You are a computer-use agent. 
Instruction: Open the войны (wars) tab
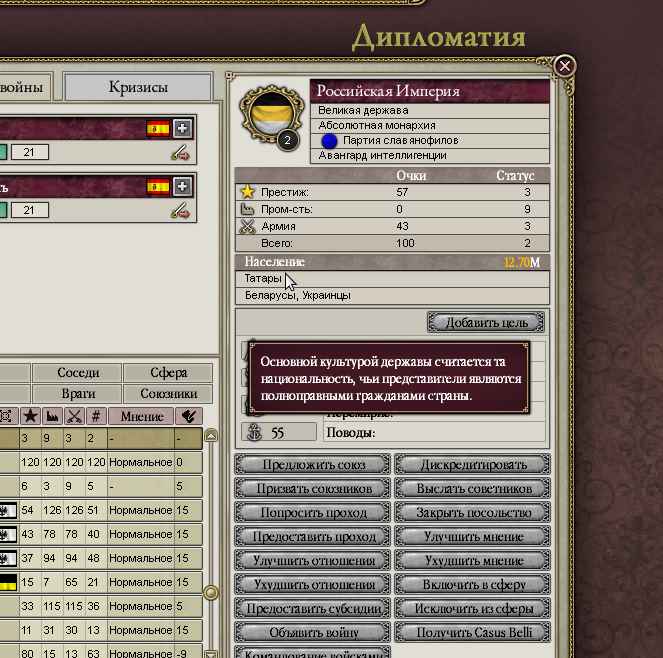point(25,87)
